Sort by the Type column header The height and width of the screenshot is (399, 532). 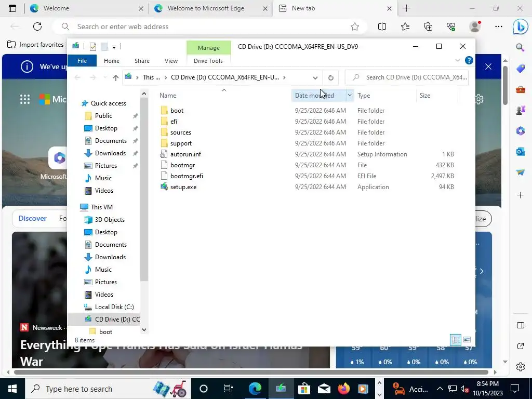pyautogui.click(x=385, y=96)
